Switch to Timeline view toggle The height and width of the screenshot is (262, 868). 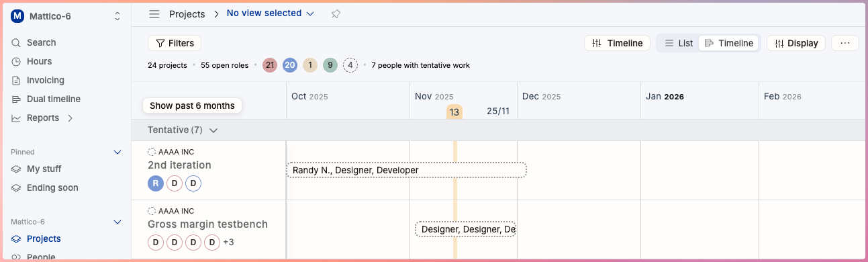(x=729, y=43)
